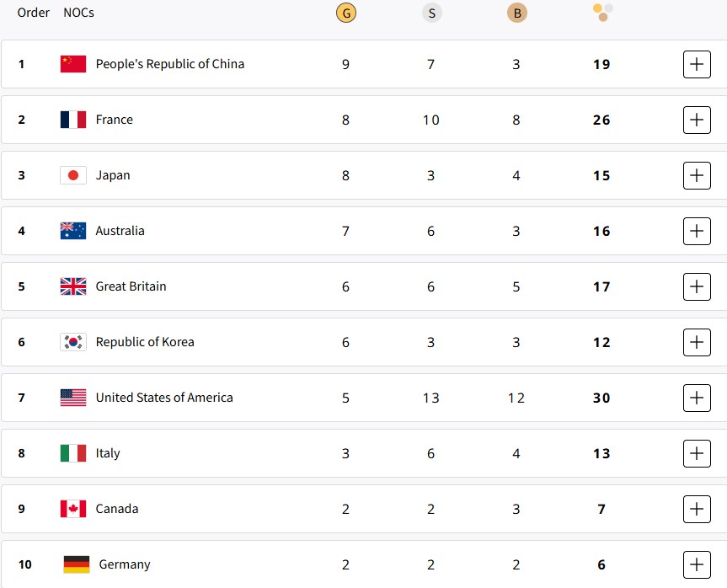Screen dimensions: 727x588
Task: Click the Silver medal column icon
Action: click(x=431, y=13)
